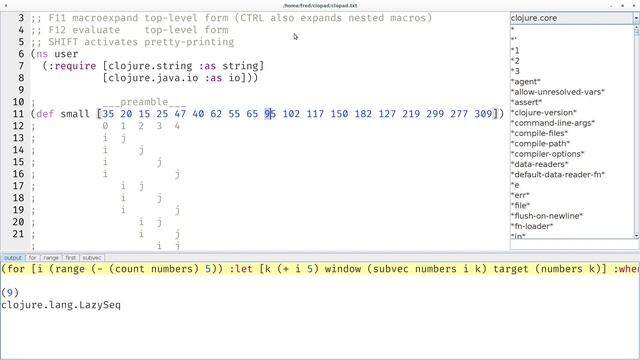Screen dimensions: 640x360
Task: Click the number 117 in the small vector
Action: pyautogui.click(x=315, y=114)
